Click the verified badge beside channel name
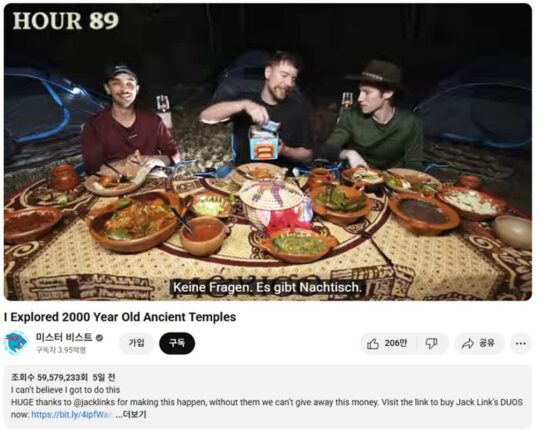540x430 pixels. tap(99, 338)
